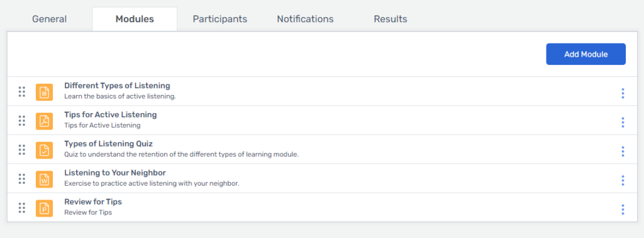Switch to the Participants tab
The height and width of the screenshot is (238, 644).
click(220, 19)
